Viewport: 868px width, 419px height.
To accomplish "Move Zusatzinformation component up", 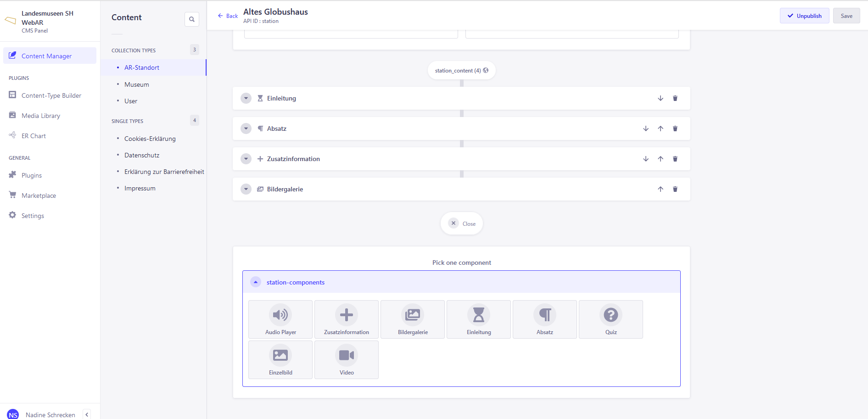I will 661,159.
